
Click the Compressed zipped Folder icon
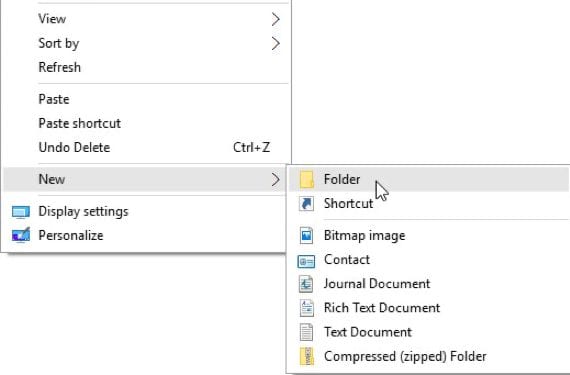click(306, 356)
